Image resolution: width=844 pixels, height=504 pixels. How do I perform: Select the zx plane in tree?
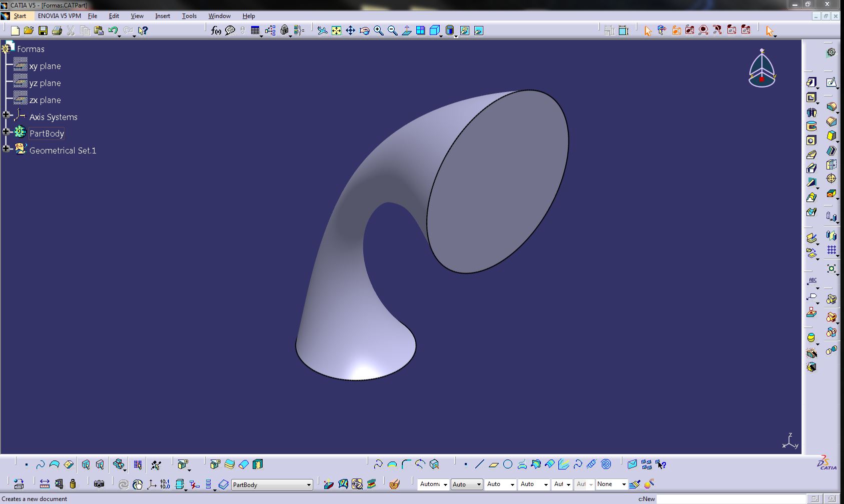tap(45, 100)
